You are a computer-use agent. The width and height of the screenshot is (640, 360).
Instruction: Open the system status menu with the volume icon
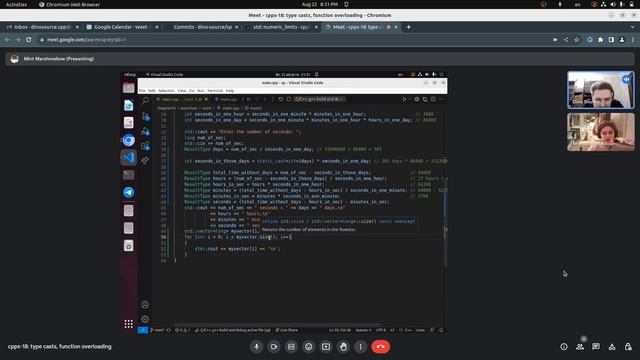click(x=613, y=4)
